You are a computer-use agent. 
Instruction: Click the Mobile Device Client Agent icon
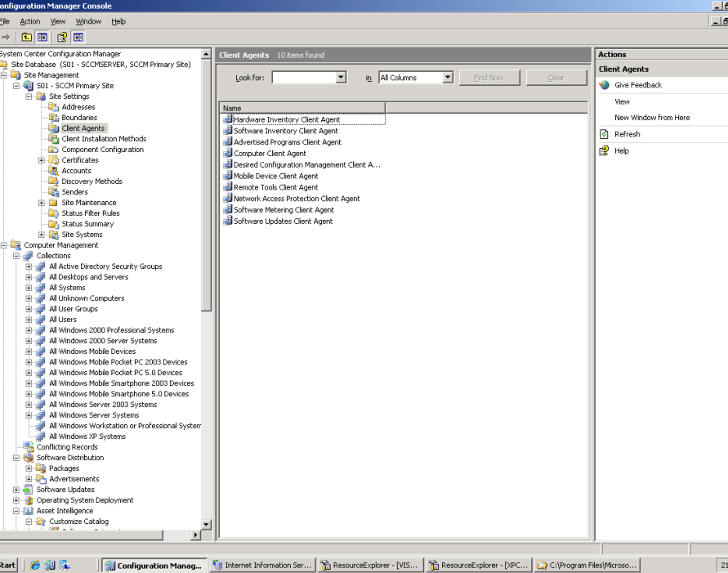tap(228, 176)
